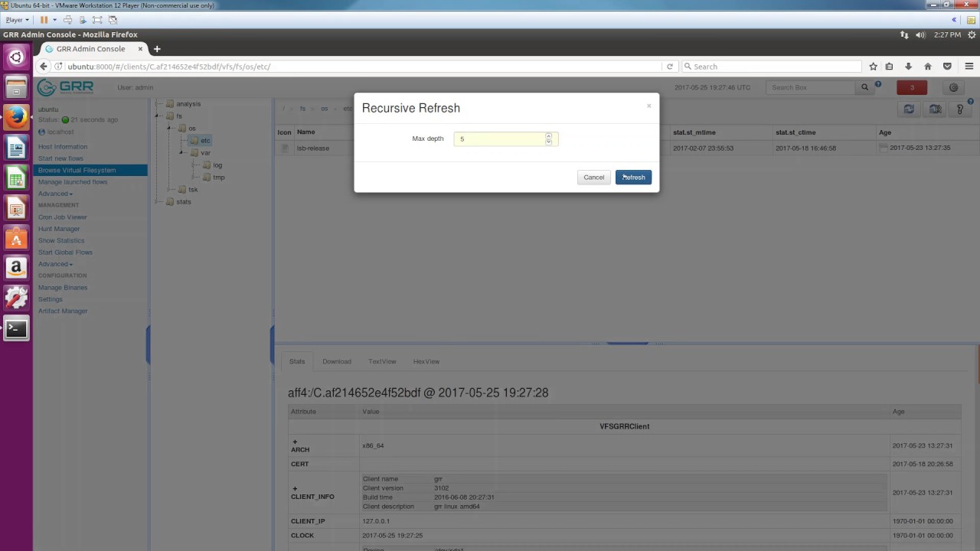Click the Firefox dock icon

[x=16, y=117]
